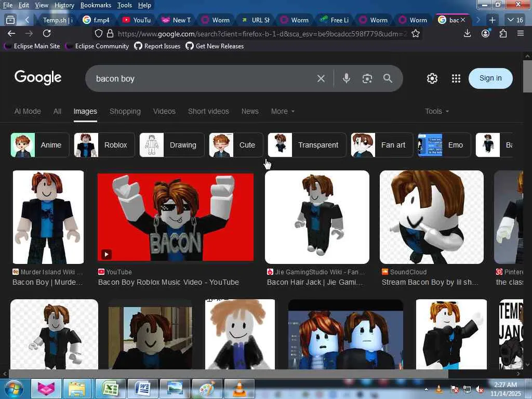Expand the More search filters dropdown
The height and width of the screenshot is (399, 532).
pos(283,111)
